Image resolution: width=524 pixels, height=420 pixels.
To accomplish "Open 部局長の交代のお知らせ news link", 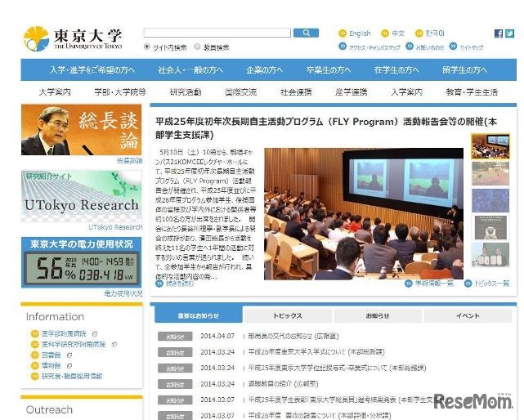I will pyautogui.click(x=293, y=336).
